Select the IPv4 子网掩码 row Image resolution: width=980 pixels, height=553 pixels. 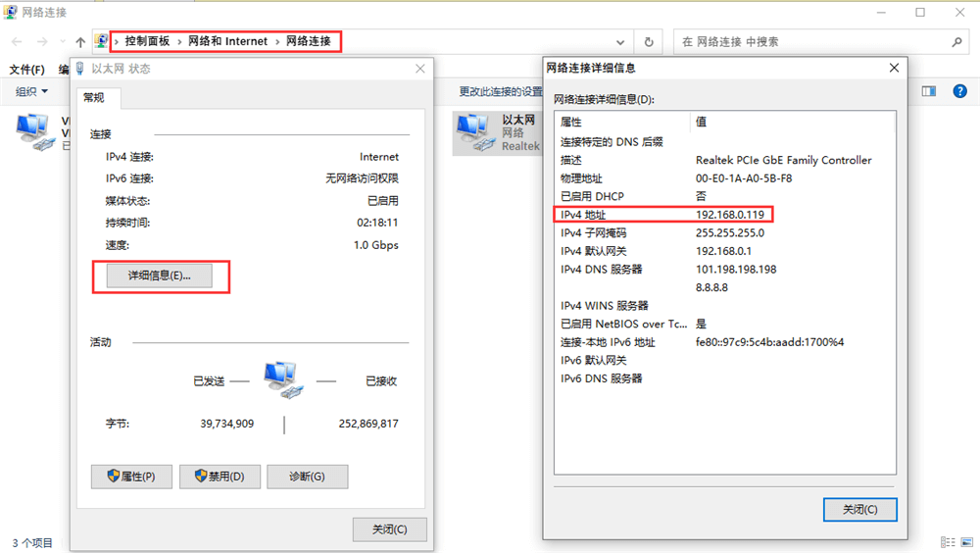click(725, 232)
